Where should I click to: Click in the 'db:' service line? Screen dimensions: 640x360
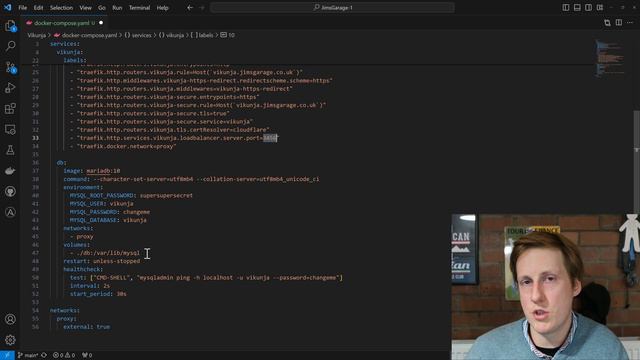(x=61, y=162)
